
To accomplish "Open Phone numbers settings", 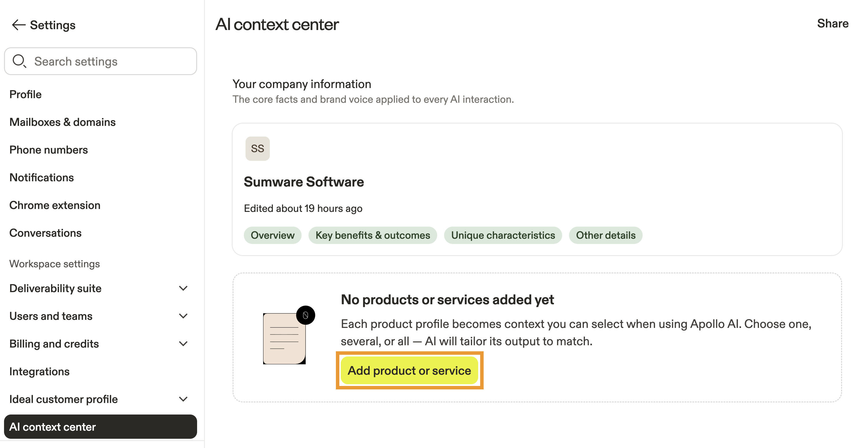I will [48, 150].
